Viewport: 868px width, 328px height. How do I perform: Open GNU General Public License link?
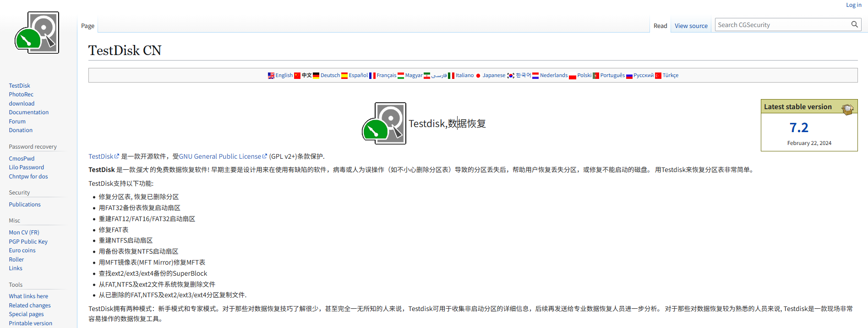coord(223,156)
